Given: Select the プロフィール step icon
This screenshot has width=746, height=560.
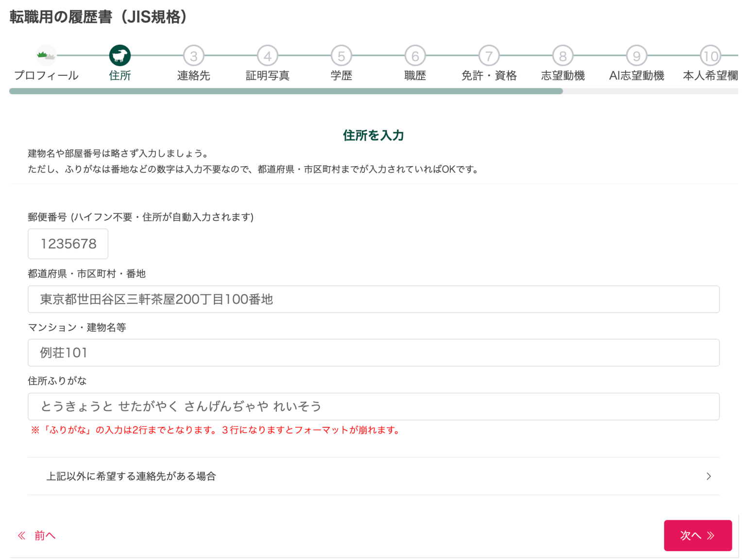Looking at the screenshot, I should (46, 55).
